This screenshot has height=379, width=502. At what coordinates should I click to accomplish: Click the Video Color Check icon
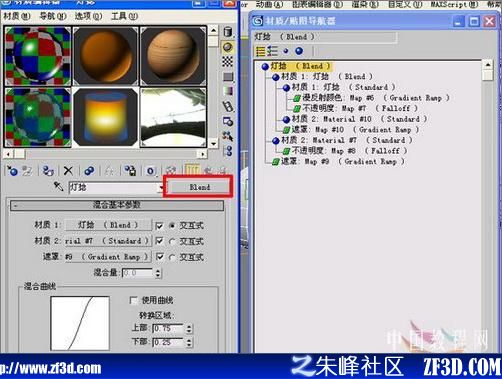coord(228,91)
